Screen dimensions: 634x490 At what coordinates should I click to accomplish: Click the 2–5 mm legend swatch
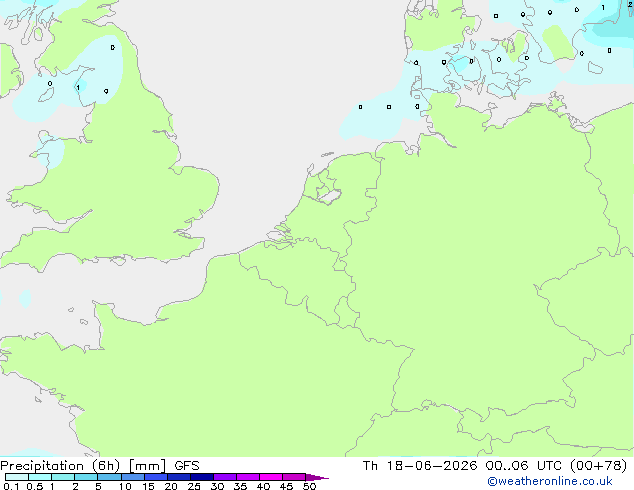86,477
